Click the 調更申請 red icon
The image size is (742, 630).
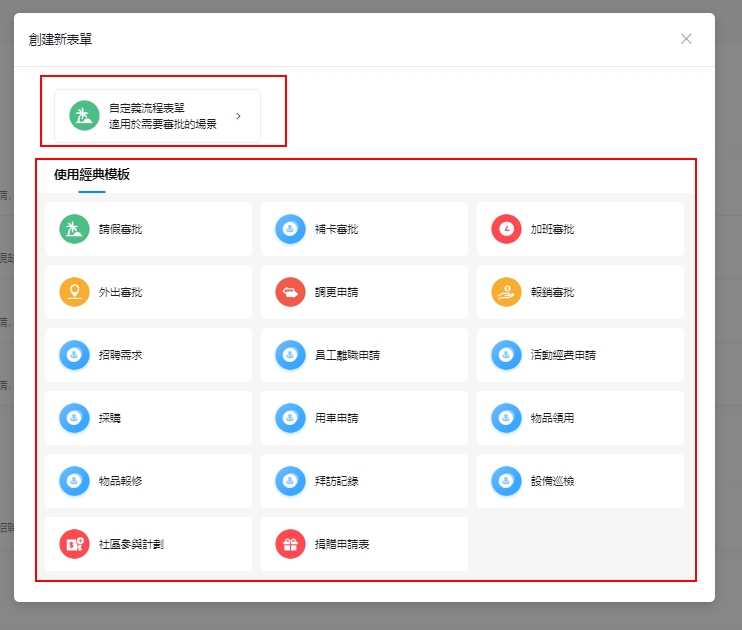290,292
